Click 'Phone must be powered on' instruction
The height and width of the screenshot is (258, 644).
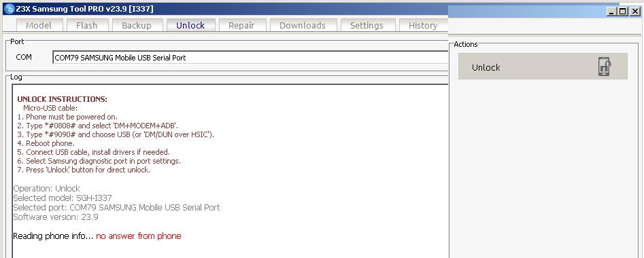[x=67, y=117]
